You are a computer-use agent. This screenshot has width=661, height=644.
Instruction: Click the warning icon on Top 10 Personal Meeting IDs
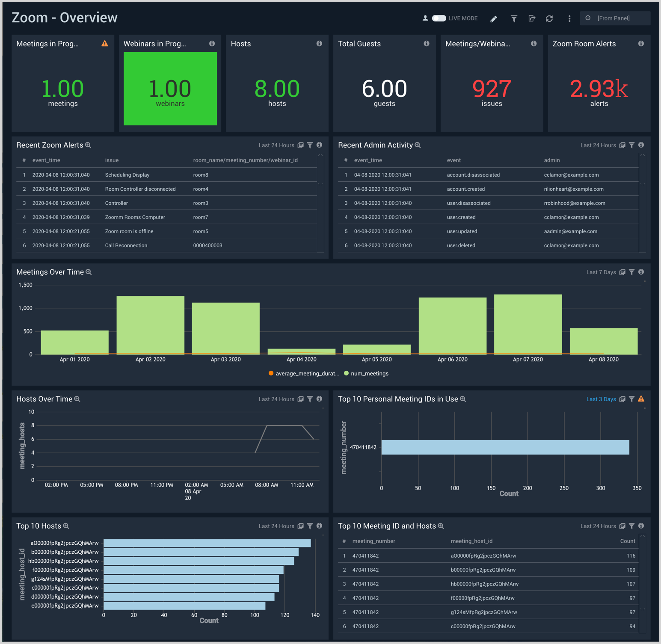pos(641,399)
